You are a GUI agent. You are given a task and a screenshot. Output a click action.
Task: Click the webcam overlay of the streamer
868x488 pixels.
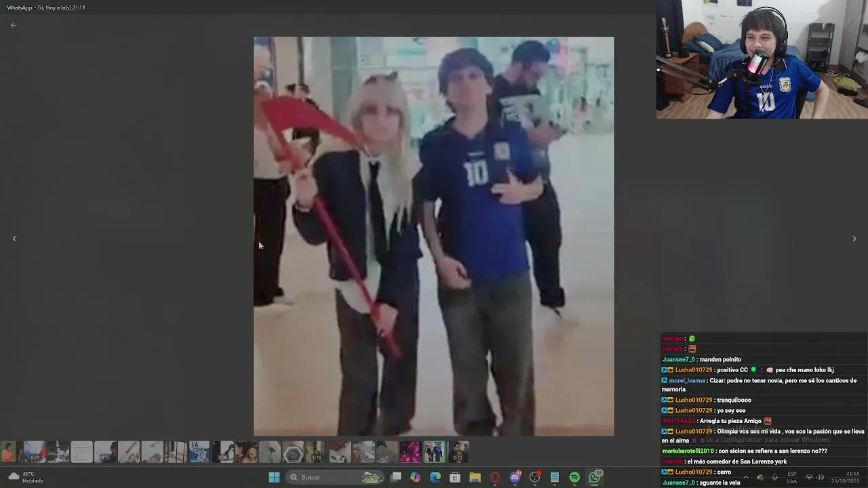coord(762,60)
